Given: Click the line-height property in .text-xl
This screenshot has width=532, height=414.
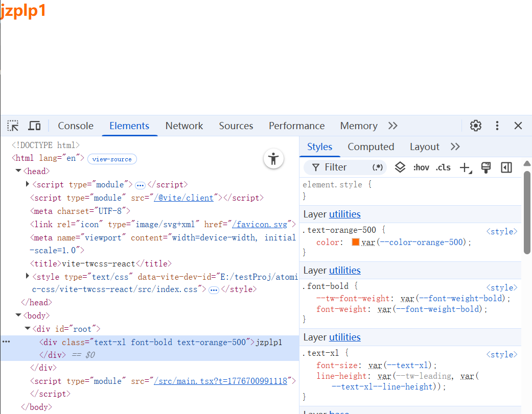Looking at the screenshot, I should tap(341, 376).
